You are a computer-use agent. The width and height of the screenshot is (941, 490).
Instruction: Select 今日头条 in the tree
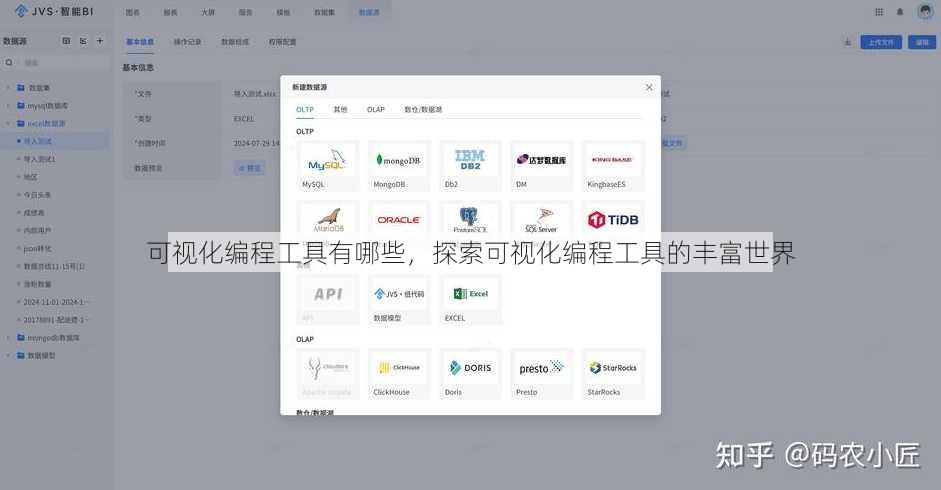pos(37,195)
